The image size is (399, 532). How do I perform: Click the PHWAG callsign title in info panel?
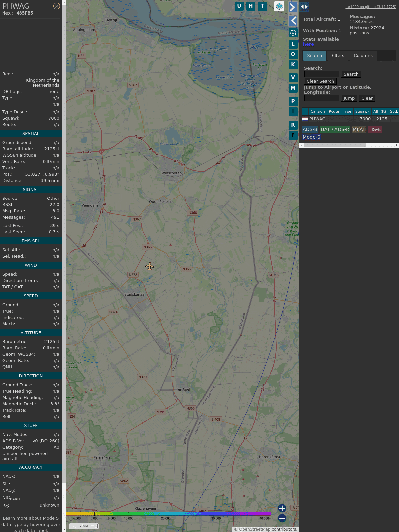[16, 6]
